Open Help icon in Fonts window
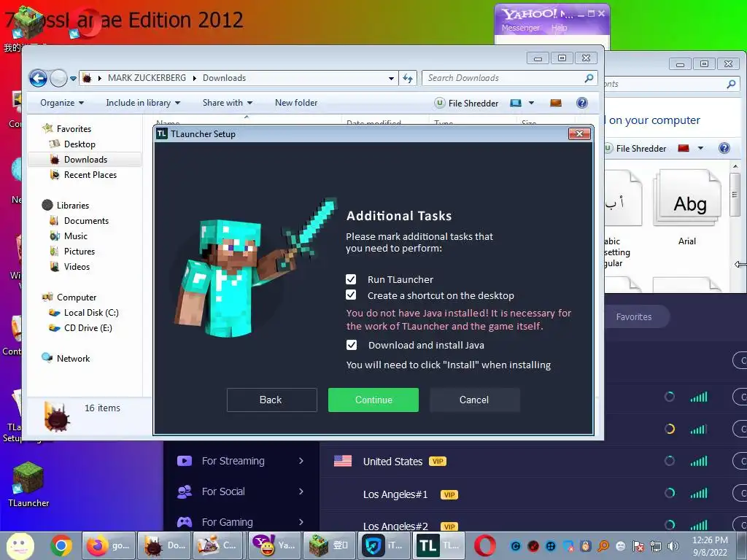This screenshot has height=560, width=747. [724, 148]
